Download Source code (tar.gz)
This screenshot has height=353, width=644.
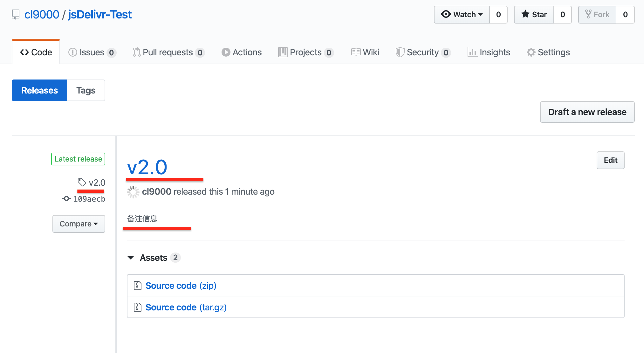(186, 307)
